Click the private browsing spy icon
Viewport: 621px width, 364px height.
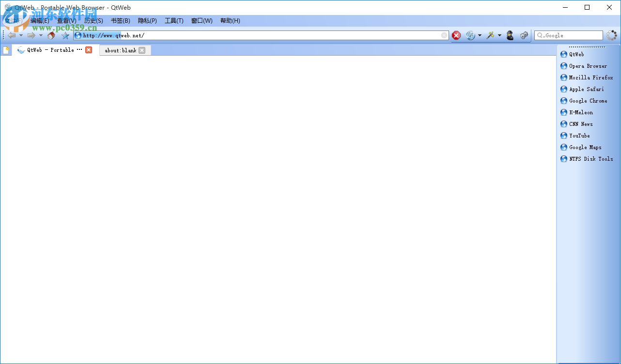click(x=510, y=35)
